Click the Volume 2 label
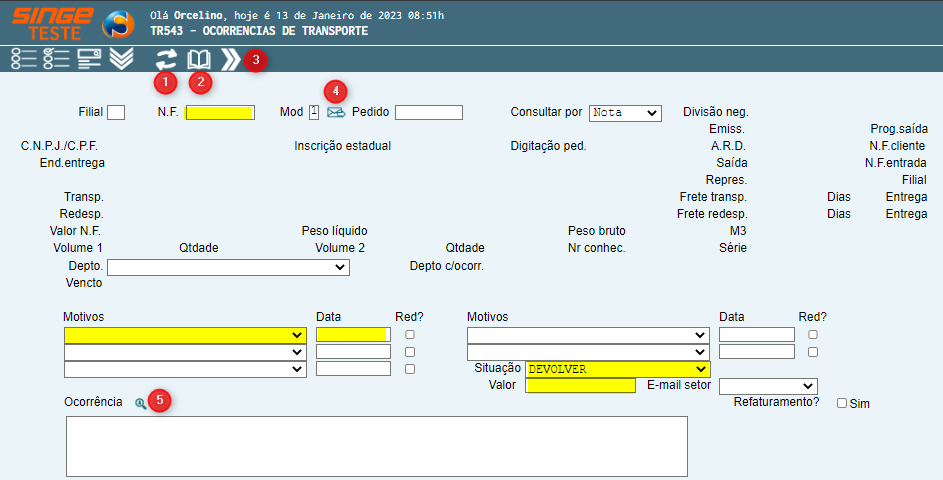 (340, 248)
